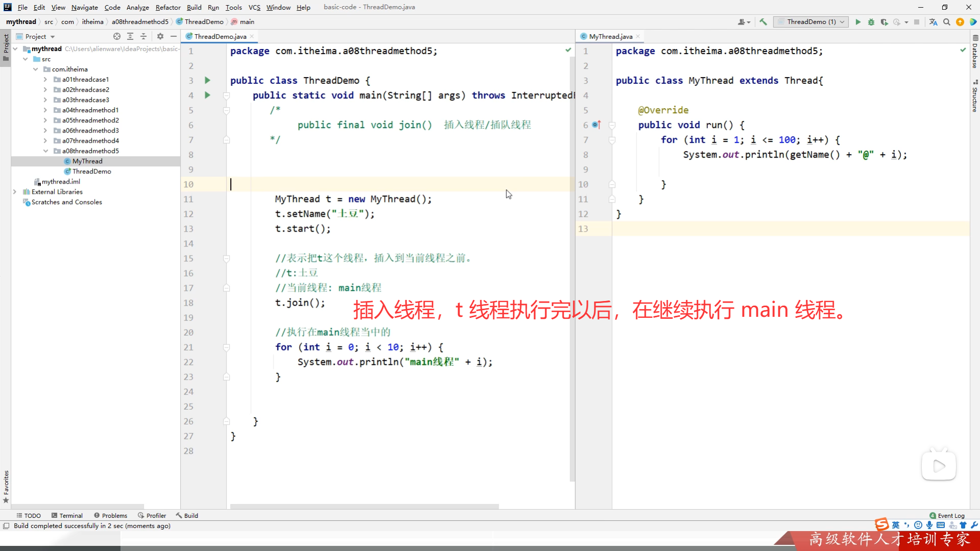Open Project panel settings gear
This screenshot has width=980, height=551.
[160, 36]
